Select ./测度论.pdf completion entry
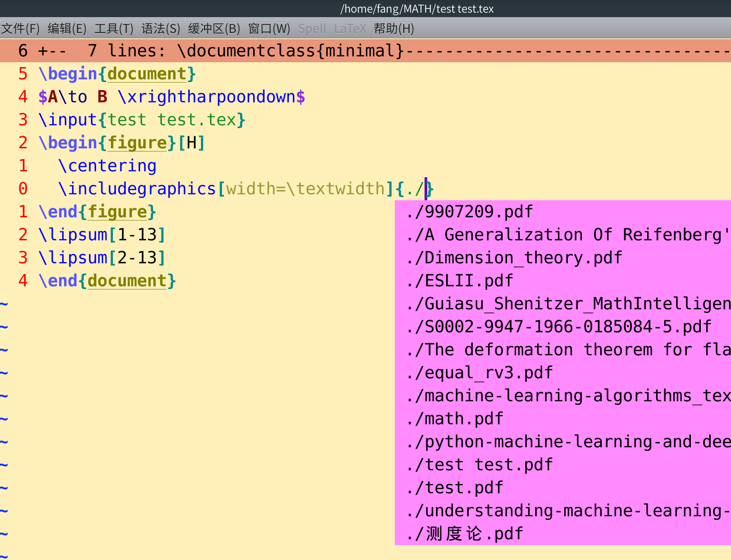This screenshot has height=560, width=731. point(464,533)
